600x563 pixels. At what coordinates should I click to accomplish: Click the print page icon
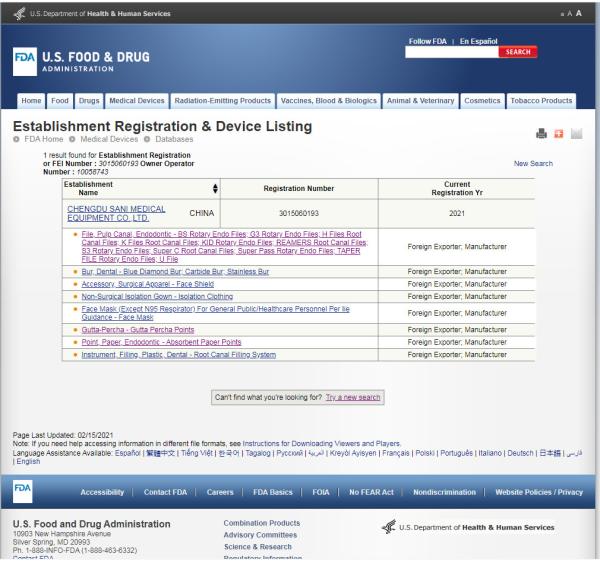pyautogui.click(x=541, y=134)
